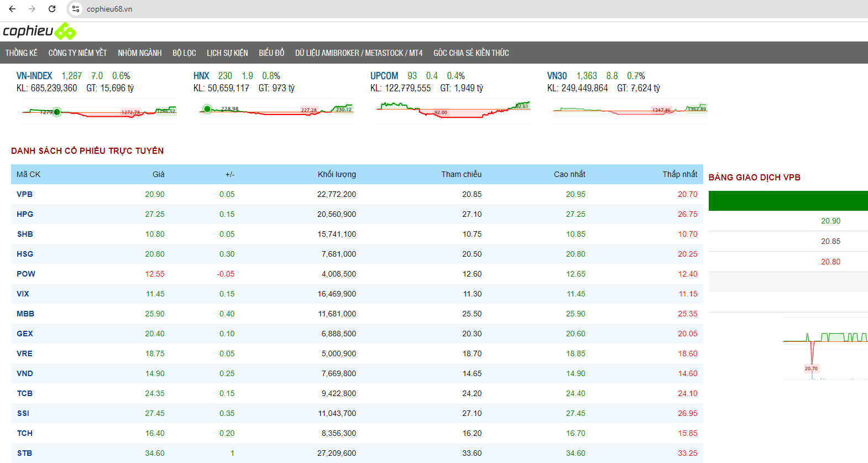
Task: Click the browser forward arrow
Action: 32,9
